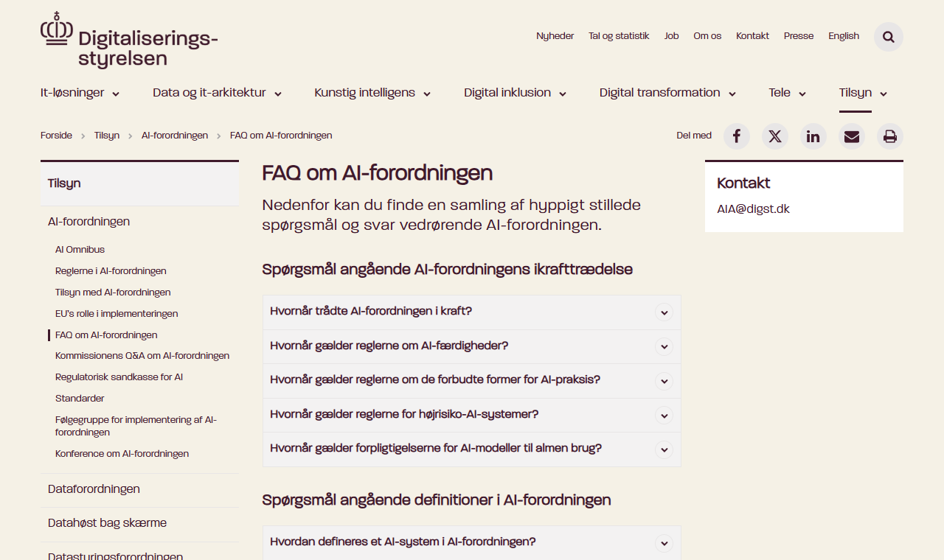Screen dimensions: 944x560
Task: Open Reglerne i AI-forordningen sidebar item
Action: [x=111, y=271]
